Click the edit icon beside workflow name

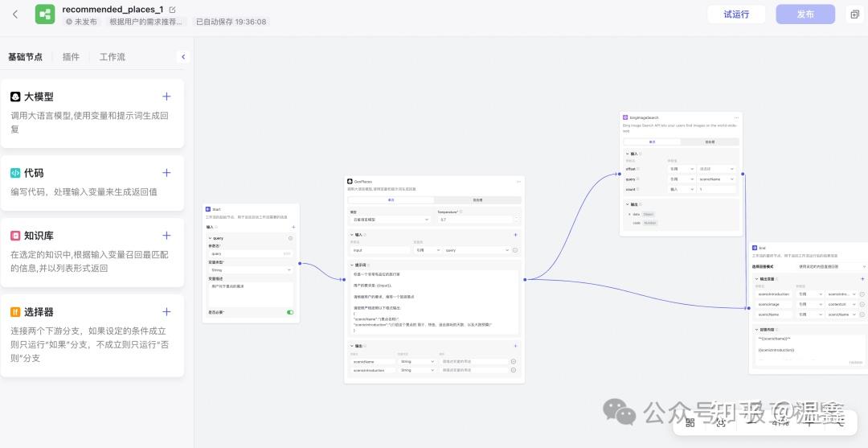(172, 10)
